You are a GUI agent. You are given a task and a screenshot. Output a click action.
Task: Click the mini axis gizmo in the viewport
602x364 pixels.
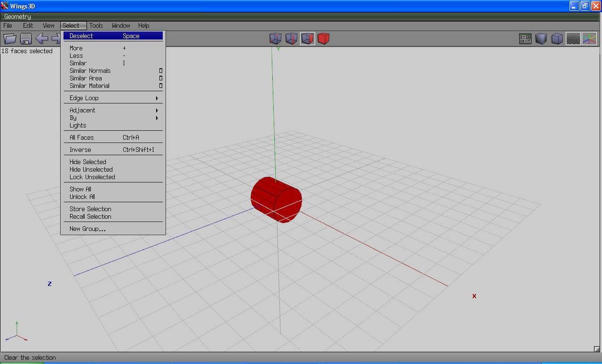point(16,332)
